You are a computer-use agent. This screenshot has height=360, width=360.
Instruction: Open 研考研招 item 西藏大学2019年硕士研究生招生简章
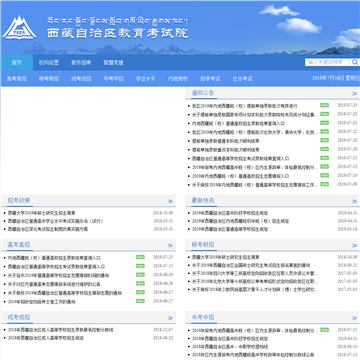click(x=226, y=257)
